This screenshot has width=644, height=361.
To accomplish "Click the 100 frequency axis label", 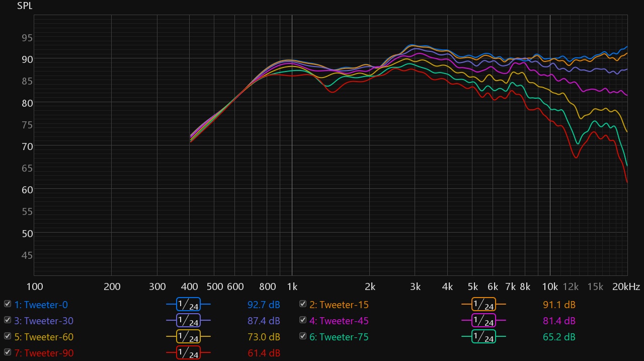I will click(x=34, y=287).
